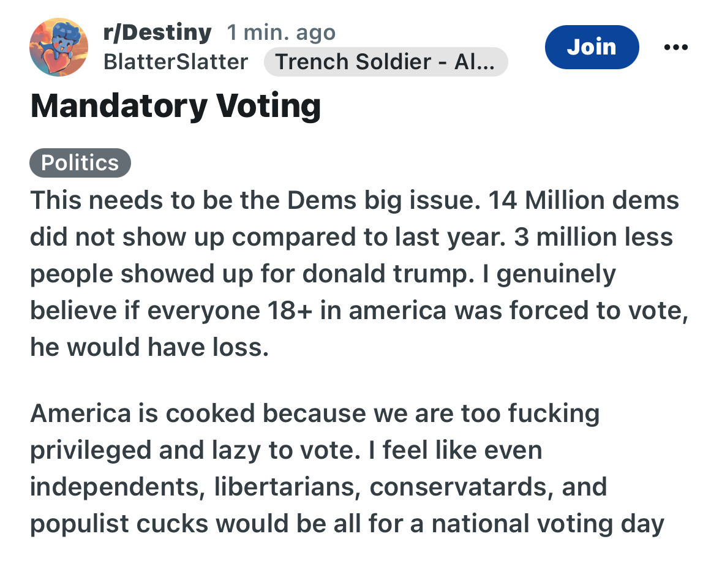
Task: Click the Trench Soldier user flair
Action: coord(385,62)
